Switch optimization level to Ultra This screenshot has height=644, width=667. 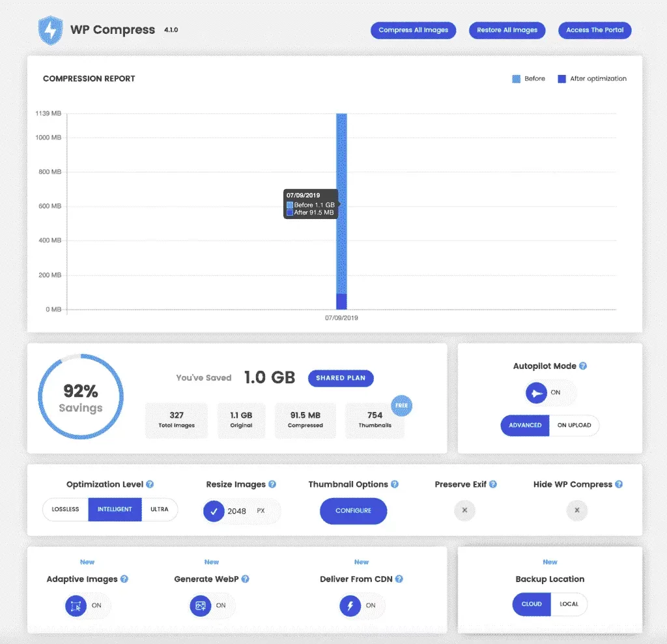tap(159, 510)
